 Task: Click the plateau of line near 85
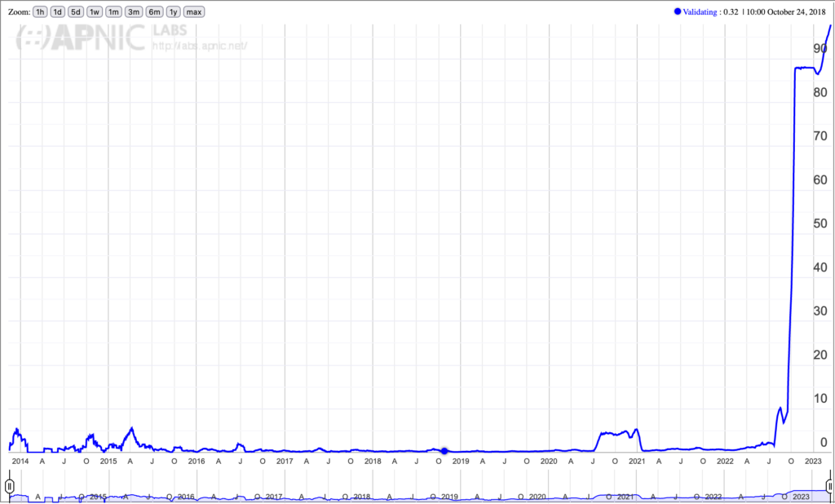pos(804,68)
